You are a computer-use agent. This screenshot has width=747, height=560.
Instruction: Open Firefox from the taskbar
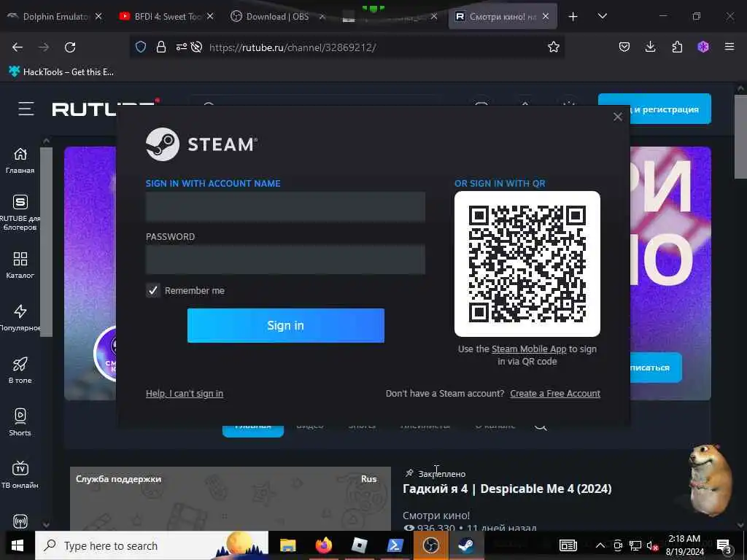coord(323,545)
